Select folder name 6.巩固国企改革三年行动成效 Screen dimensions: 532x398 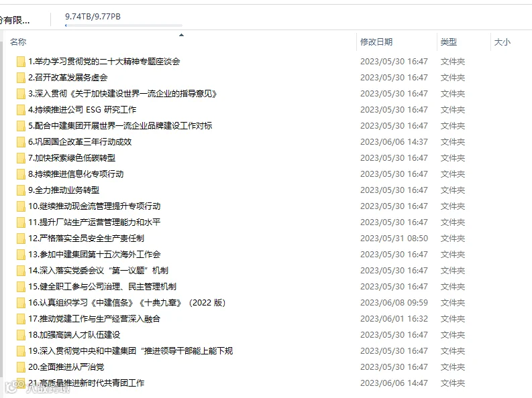point(80,142)
